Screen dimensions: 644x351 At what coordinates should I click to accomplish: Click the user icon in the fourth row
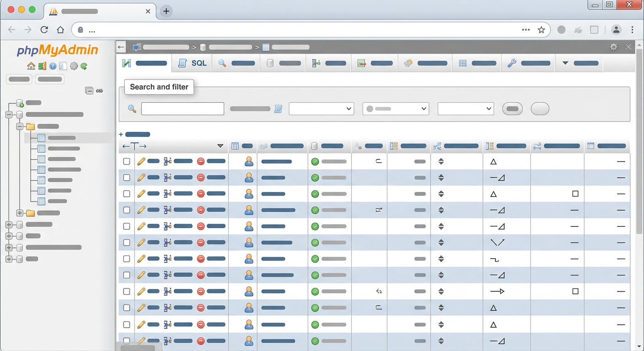(x=249, y=210)
